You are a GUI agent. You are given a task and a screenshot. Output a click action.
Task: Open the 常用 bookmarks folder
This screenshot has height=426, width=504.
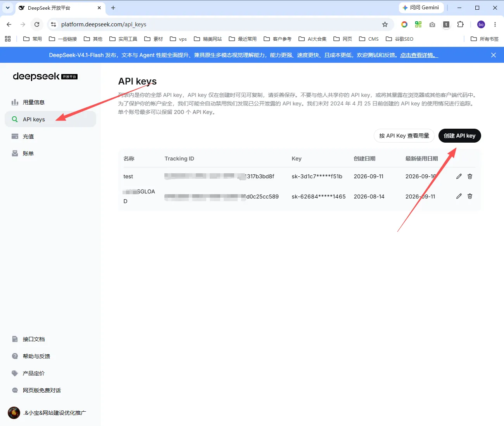[33, 39]
